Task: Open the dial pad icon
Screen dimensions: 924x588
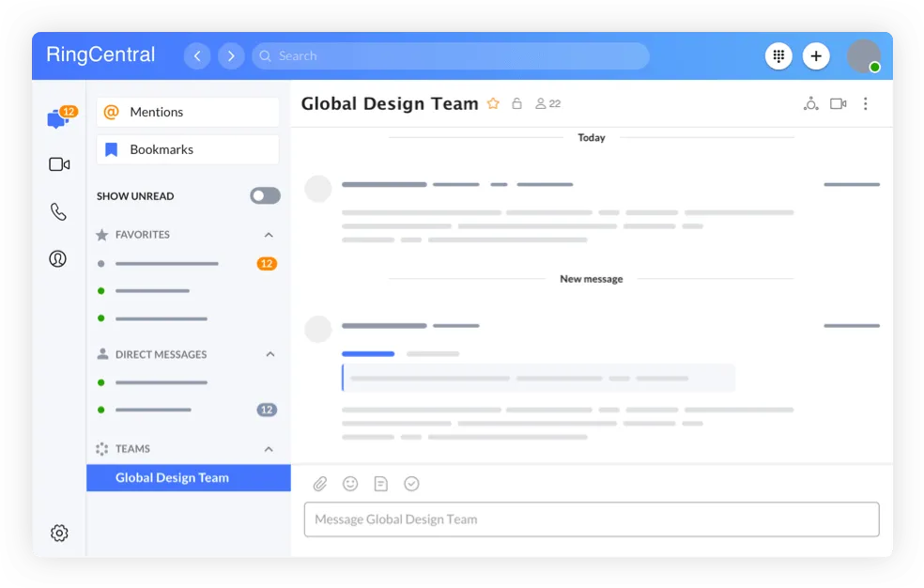Action: click(x=778, y=56)
